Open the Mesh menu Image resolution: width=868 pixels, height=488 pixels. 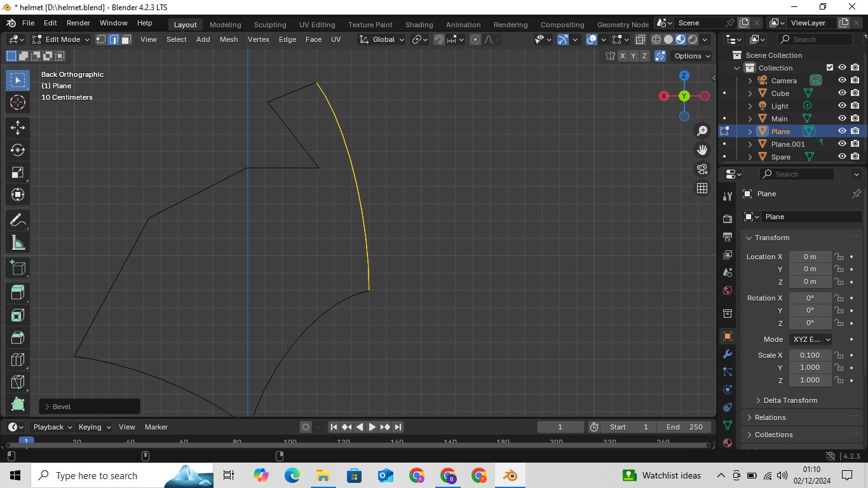point(229,39)
